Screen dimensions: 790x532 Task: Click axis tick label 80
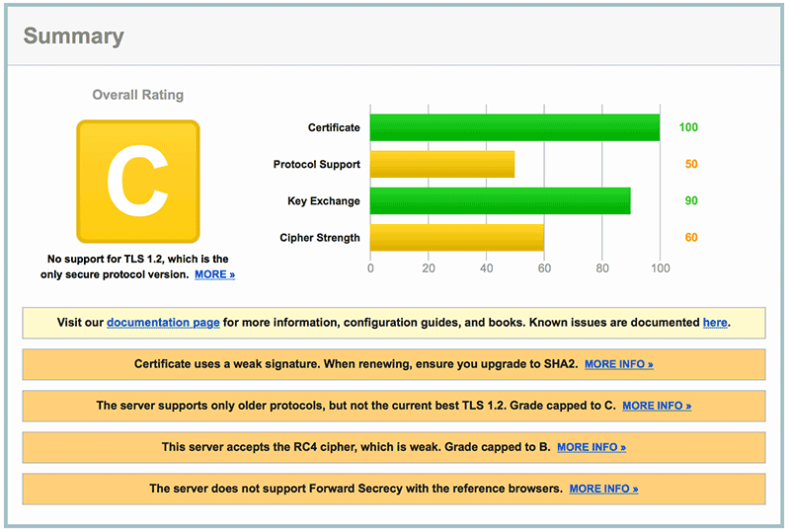(602, 268)
